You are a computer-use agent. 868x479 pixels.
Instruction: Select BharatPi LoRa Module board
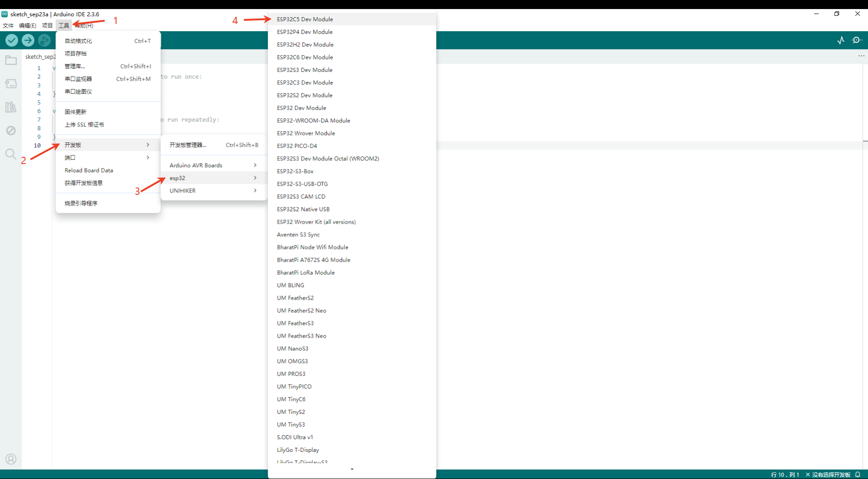point(352,272)
